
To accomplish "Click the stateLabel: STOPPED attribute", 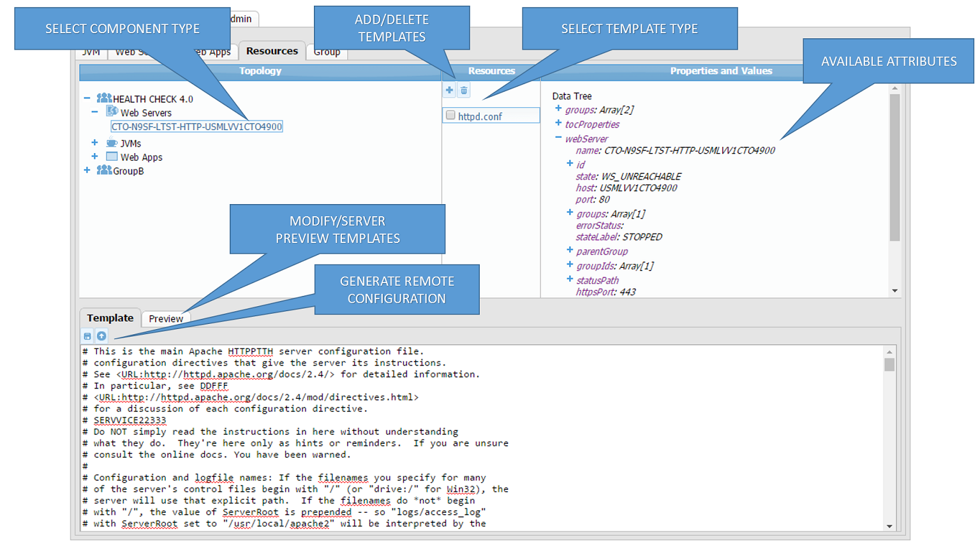I will (619, 237).
